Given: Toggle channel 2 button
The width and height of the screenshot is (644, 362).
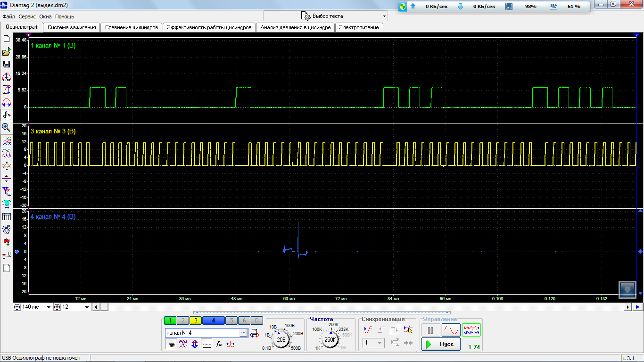Looking at the screenshot, I should 182,321.
